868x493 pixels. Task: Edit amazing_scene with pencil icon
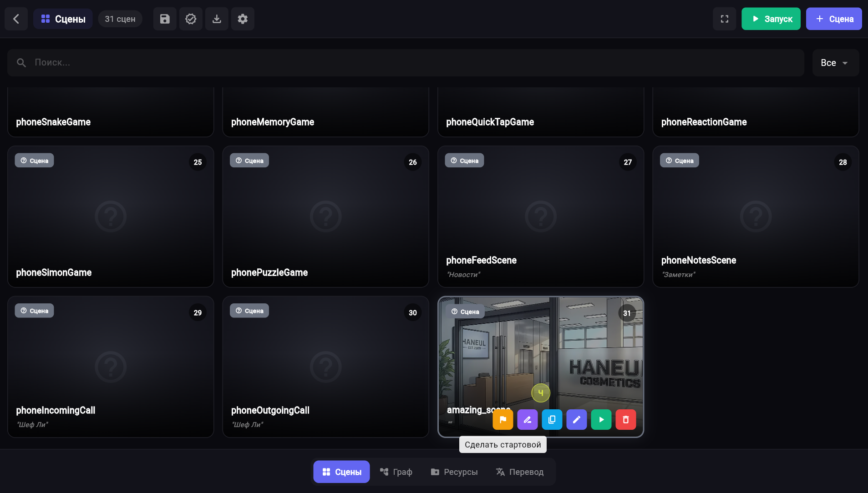pyautogui.click(x=577, y=419)
